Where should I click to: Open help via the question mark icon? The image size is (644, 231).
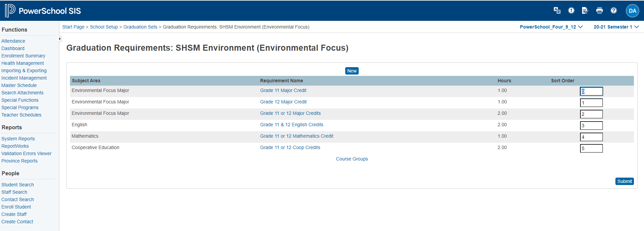coord(613,10)
